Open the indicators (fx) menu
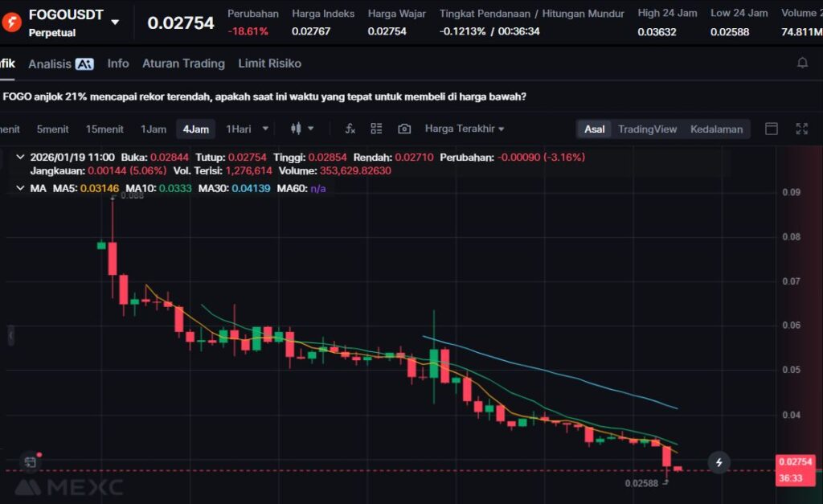Screen dimensions: 823x504 point(350,129)
